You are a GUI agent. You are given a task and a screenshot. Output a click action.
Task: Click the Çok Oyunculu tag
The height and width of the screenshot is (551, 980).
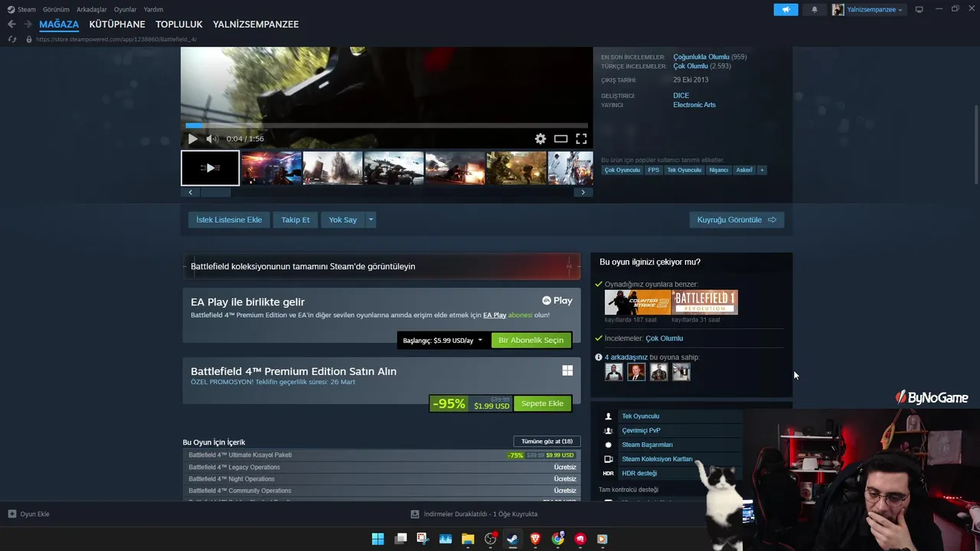click(622, 170)
